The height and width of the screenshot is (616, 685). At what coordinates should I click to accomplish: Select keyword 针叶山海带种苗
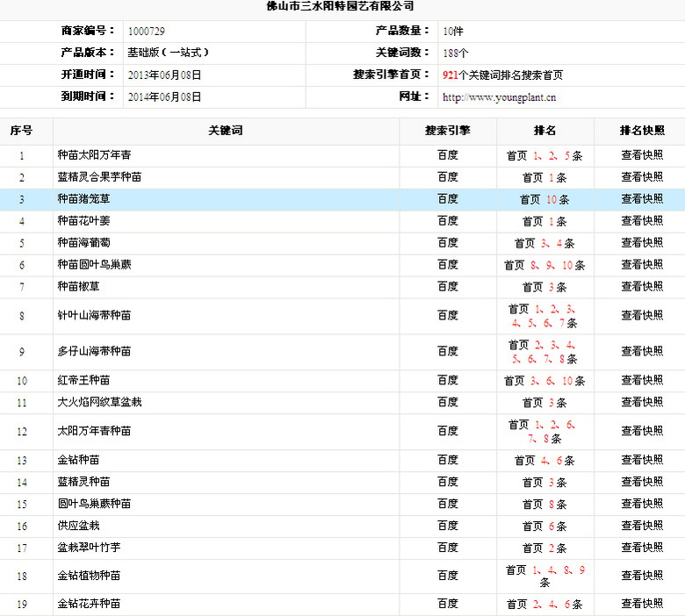[x=94, y=316]
